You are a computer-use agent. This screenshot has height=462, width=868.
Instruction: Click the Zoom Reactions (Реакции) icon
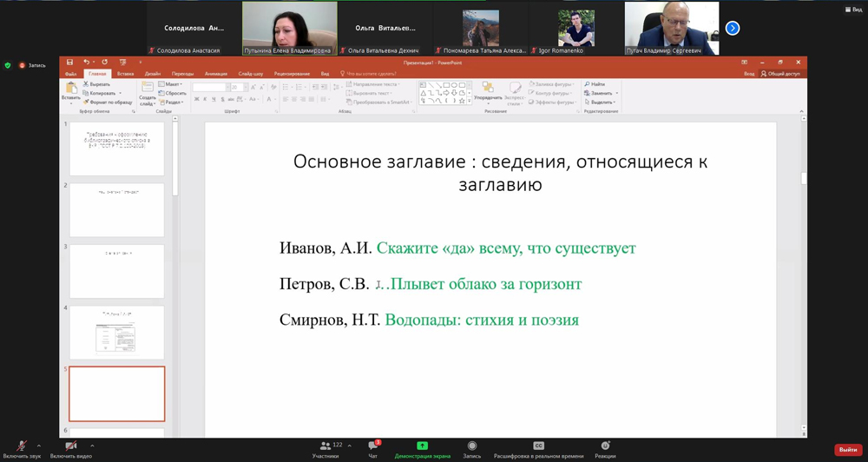(x=605, y=446)
